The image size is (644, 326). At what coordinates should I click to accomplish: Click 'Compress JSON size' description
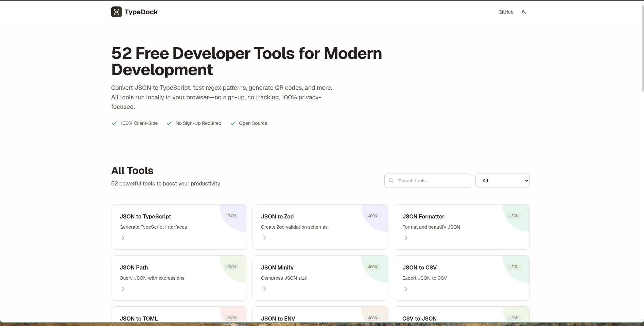284,278
